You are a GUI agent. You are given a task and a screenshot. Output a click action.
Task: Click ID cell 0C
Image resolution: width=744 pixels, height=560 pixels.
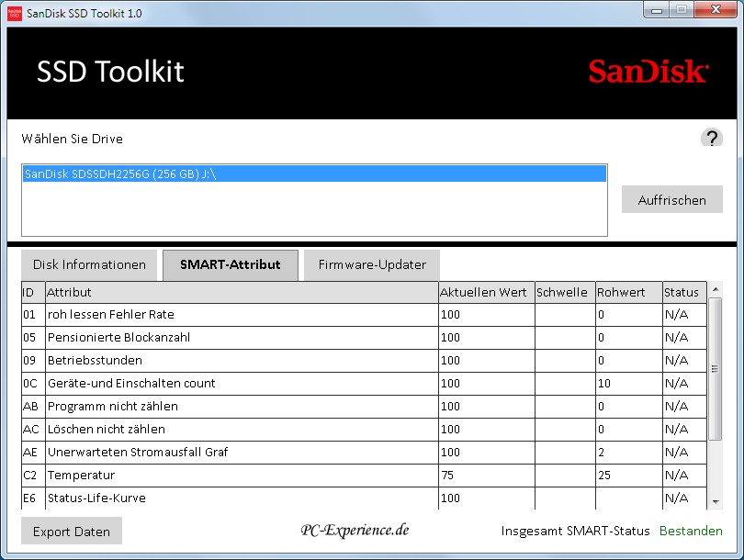coord(33,383)
